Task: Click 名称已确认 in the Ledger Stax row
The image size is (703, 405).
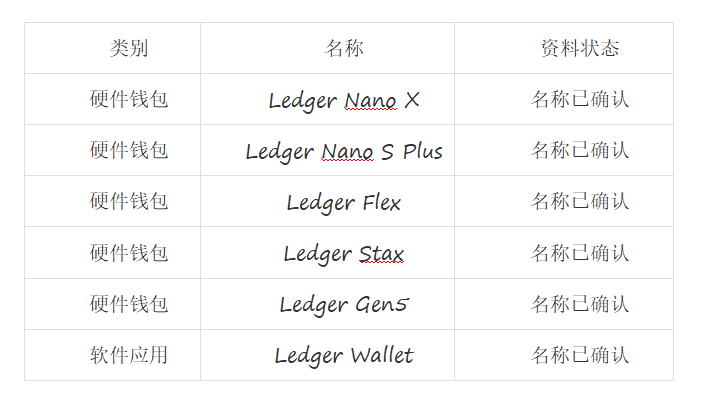Action: click(x=580, y=253)
